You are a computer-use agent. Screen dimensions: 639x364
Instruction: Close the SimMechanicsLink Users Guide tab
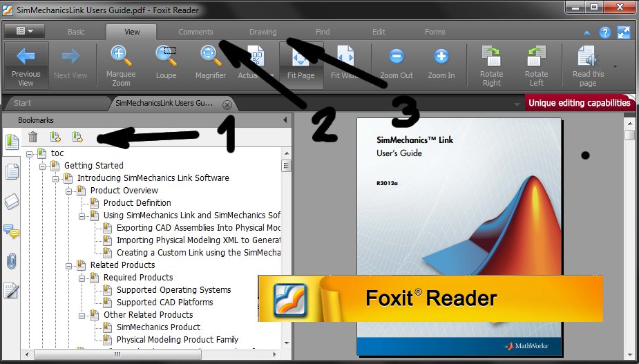227,105
